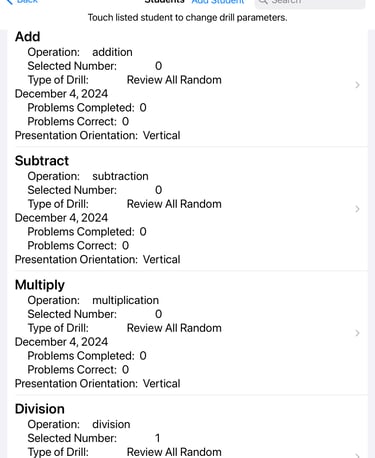
Task: Open the Add student's disclosure chevron
Action: coord(357,85)
